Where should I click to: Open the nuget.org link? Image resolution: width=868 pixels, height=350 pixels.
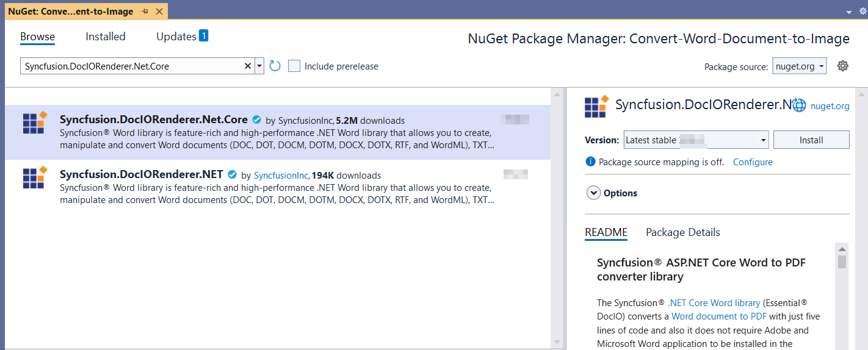coord(830,106)
